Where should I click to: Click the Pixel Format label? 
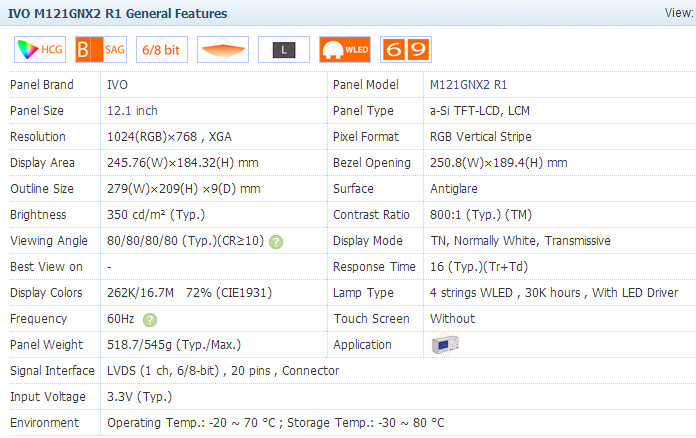coord(366,137)
